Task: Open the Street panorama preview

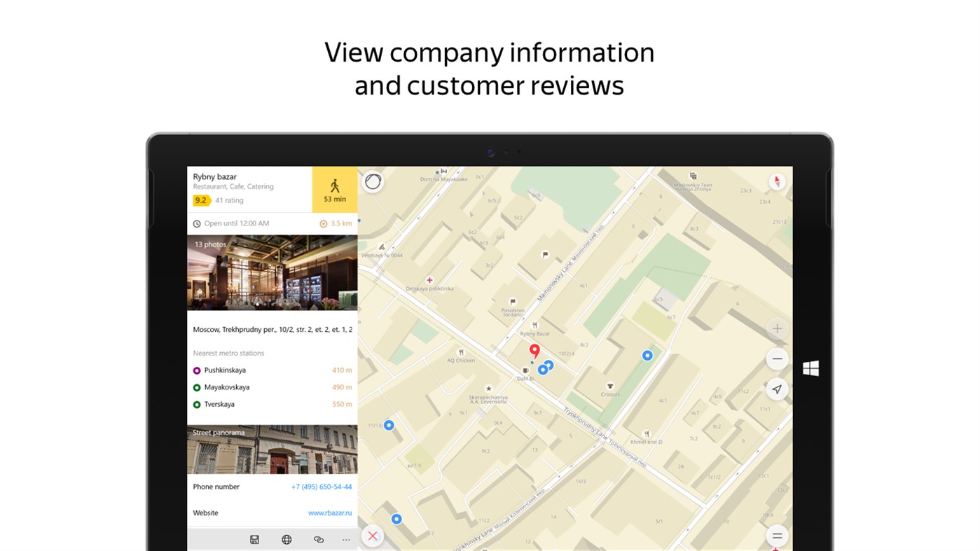Action: tap(272, 448)
